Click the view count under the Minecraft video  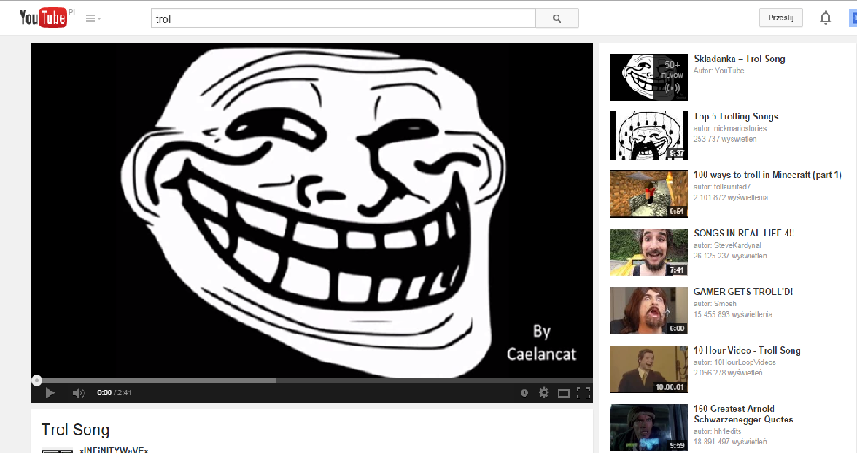(731, 197)
